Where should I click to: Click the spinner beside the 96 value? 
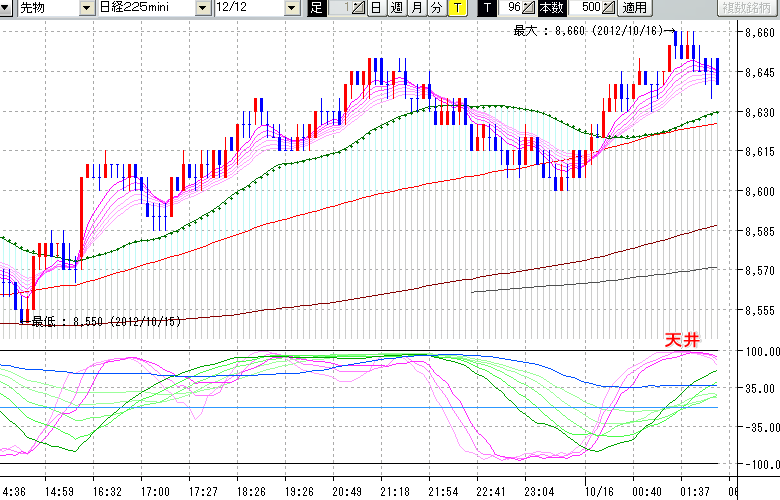(x=527, y=8)
